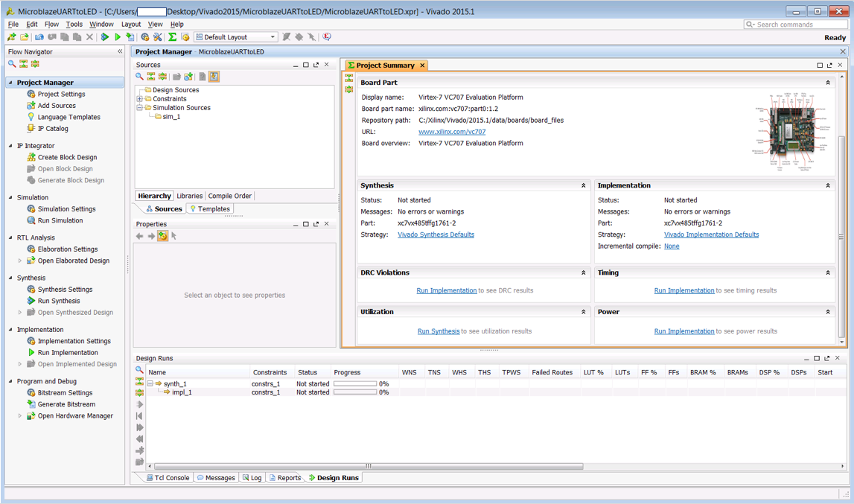The width and height of the screenshot is (854, 504).
Task: Click the search icon in Sources panel
Action: 139,77
